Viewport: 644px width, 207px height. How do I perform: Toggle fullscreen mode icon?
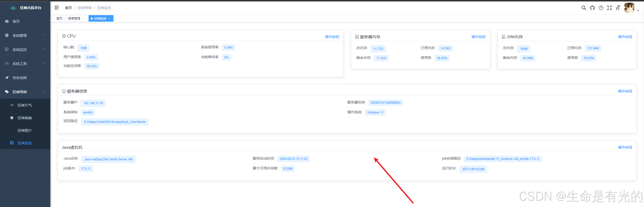pyautogui.click(x=610, y=8)
